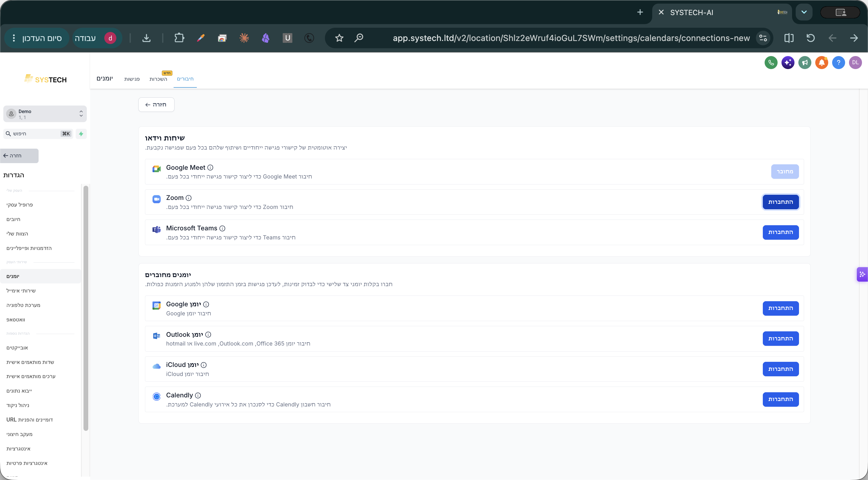Click the green lightning quick actions icon
The height and width of the screenshot is (480, 868).
tap(81, 134)
